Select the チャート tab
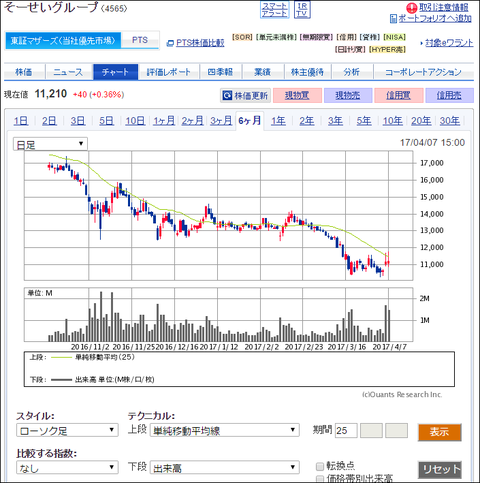The width and height of the screenshot is (480, 483). (115, 72)
